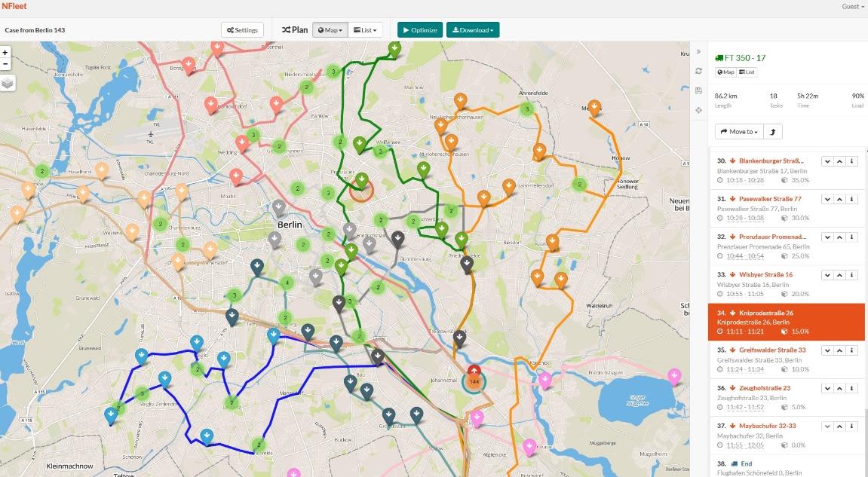868x477 pixels.
Task: Collapse the side panel with the double chevron
Action: 698,51
